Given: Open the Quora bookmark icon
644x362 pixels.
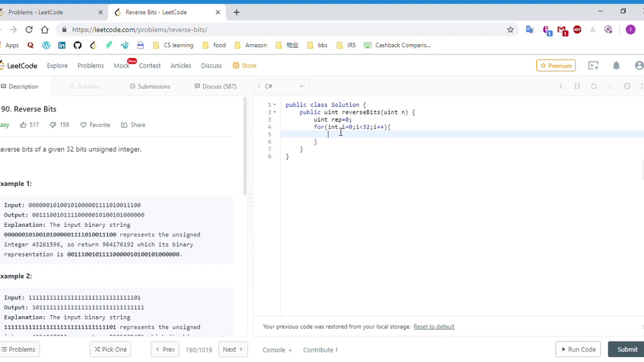Looking at the screenshot, I should pyautogui.click(x=30, y=45).
